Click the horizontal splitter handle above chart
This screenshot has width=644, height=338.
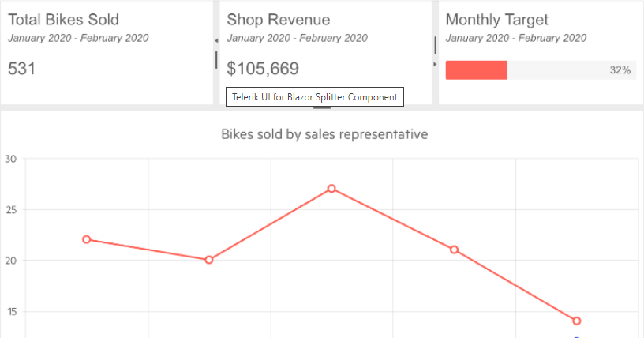pyautogui.click(x=322, y=107)
